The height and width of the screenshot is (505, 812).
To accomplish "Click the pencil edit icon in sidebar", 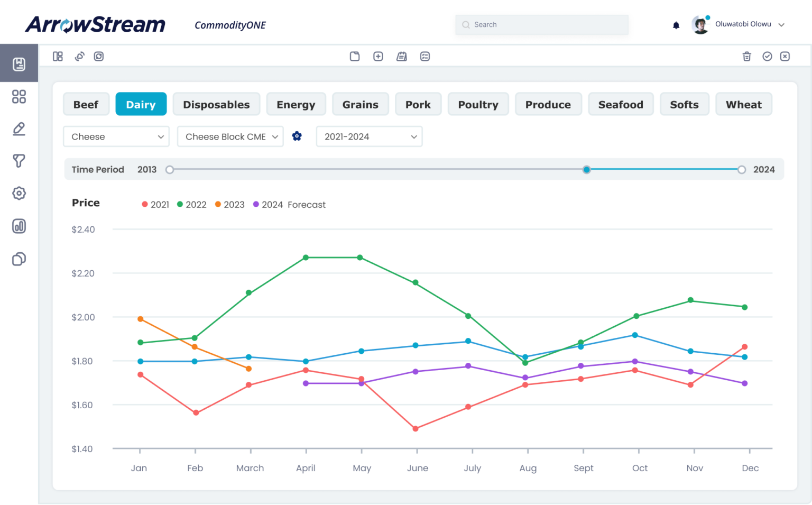I will point(19,128).
